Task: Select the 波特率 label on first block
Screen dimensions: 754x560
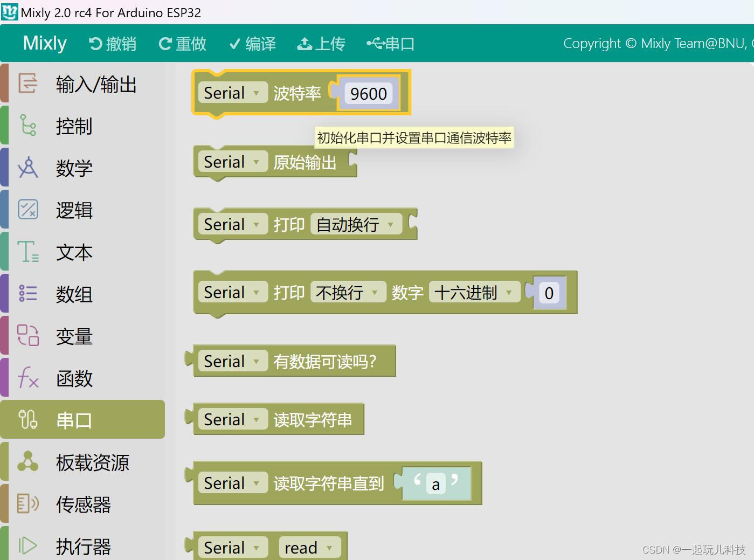Action: tap(297, 93)
